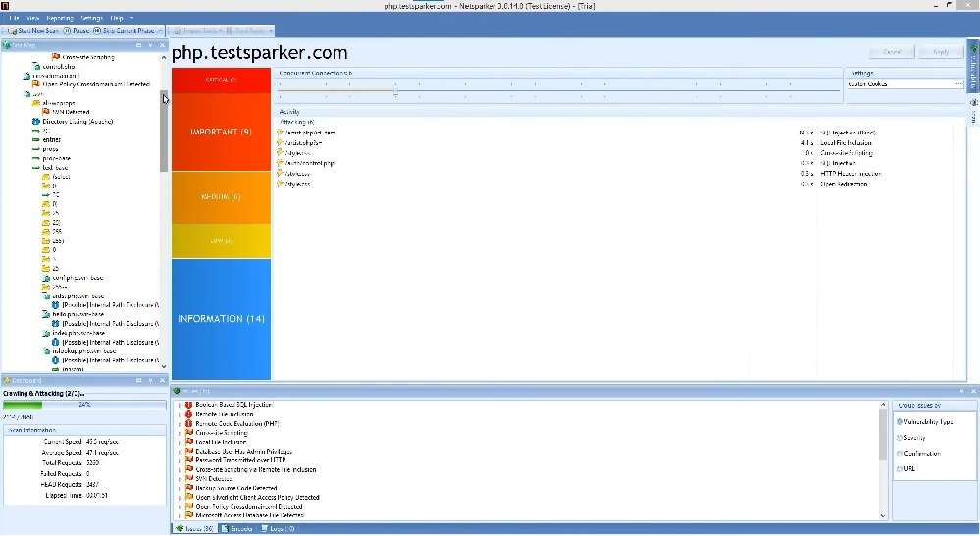Expand Local File Inclusion issue
Screen dimensions: 980x536
(180, 442)
